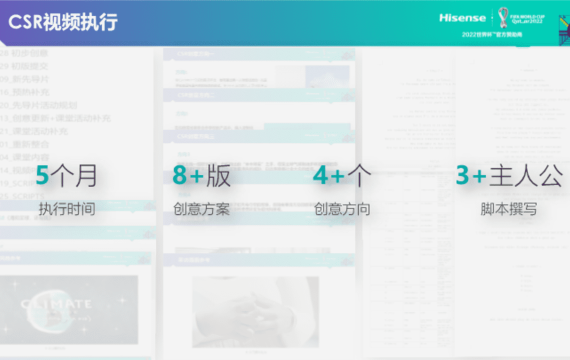The image size is (570, 360).
Task: Select the 脚本撰写 label
Action: tap(509, 209)
